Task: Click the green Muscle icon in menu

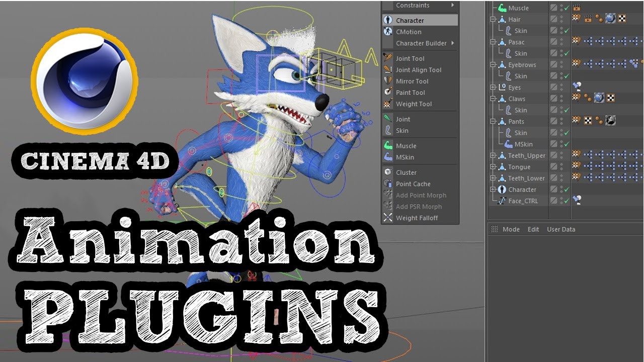Action: pyautogui.click(x=388, y=146)
